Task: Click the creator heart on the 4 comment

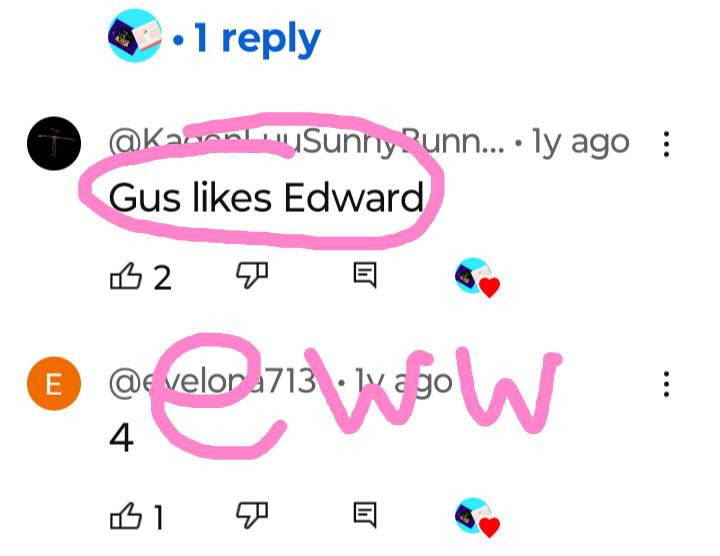Action: point(477,517)
